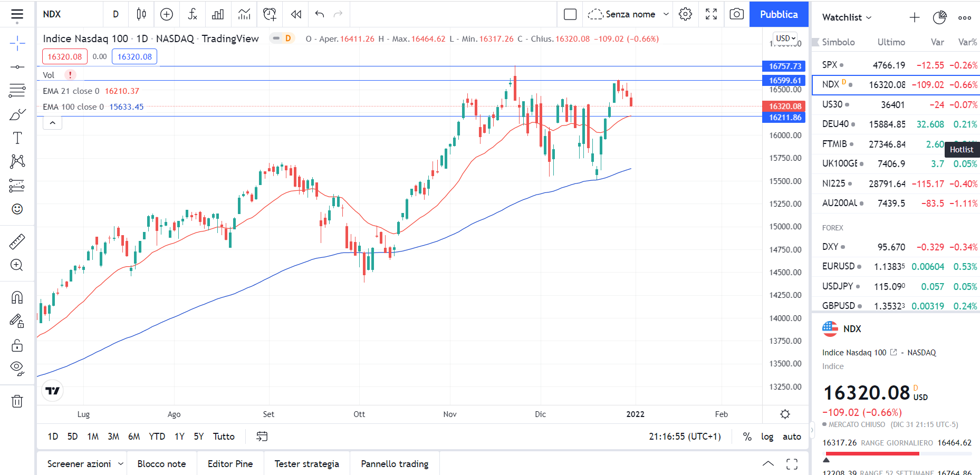Image resolution: width=980 pixels, height=475 pixels.
Task: Select EURUSD row in watchlist
Action: (896, 266)
